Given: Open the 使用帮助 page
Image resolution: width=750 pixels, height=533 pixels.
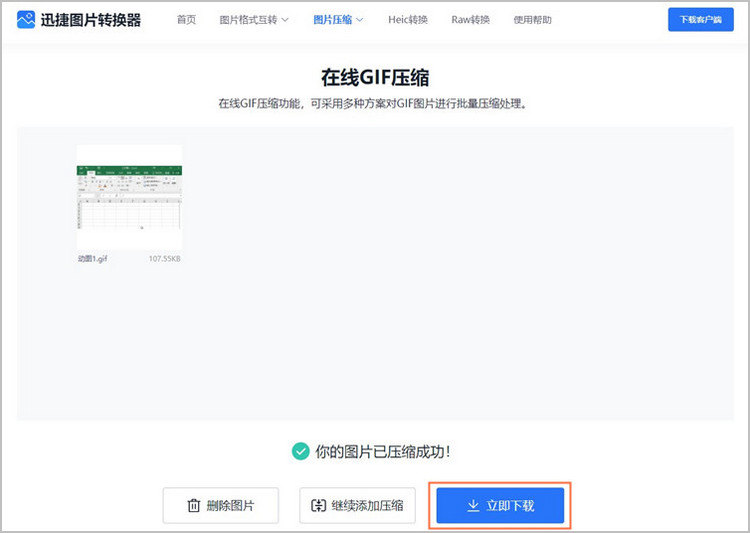Looking at the screenshot, I should (x=532, y=20).
